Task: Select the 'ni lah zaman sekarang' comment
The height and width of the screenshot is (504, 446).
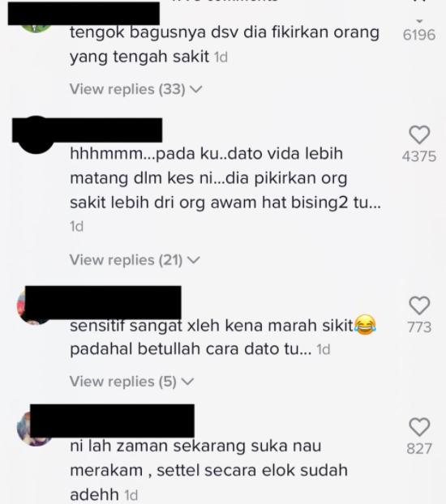Action: pos(209,470)
